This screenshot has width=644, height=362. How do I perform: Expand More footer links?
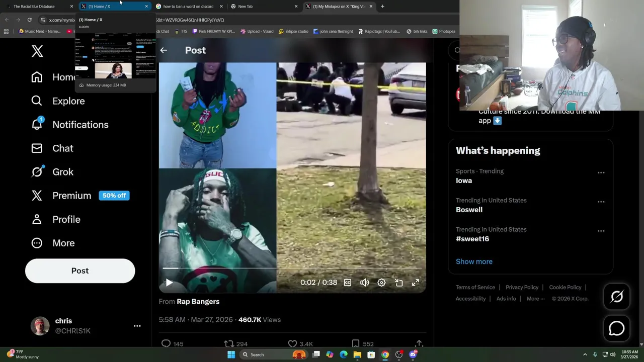pos(536,299)
